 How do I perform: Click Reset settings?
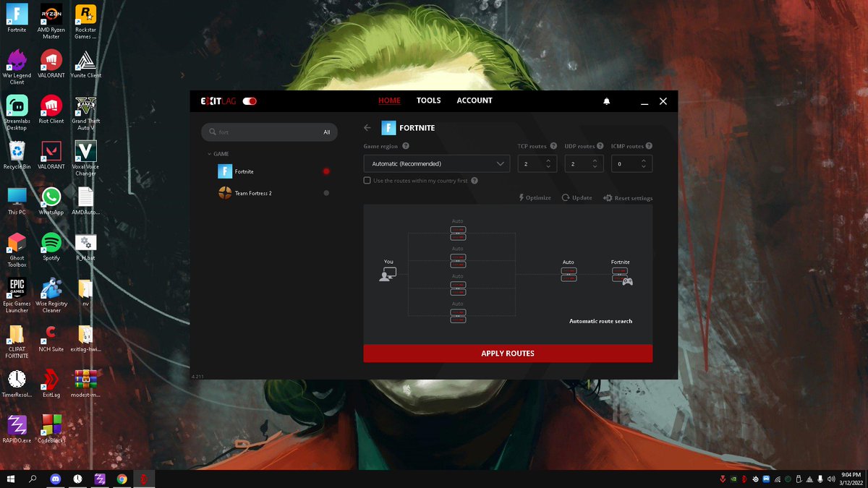click(x=628, y=198)
